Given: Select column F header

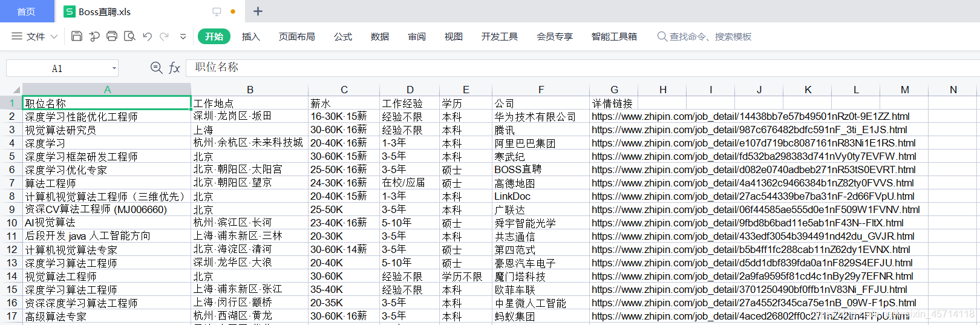Looking at the screenshot, I should pyautogui.click(x=541, y=90).
